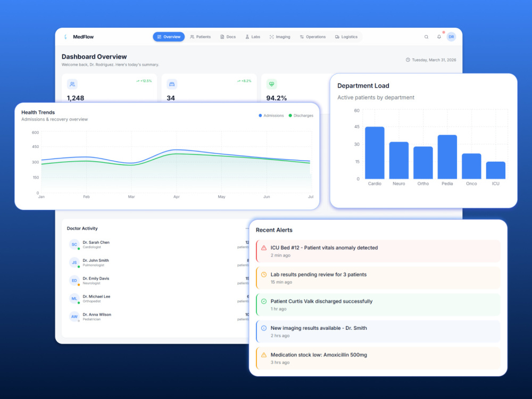
Task: Click the 94.2% stat value
Action: (277, 98)
